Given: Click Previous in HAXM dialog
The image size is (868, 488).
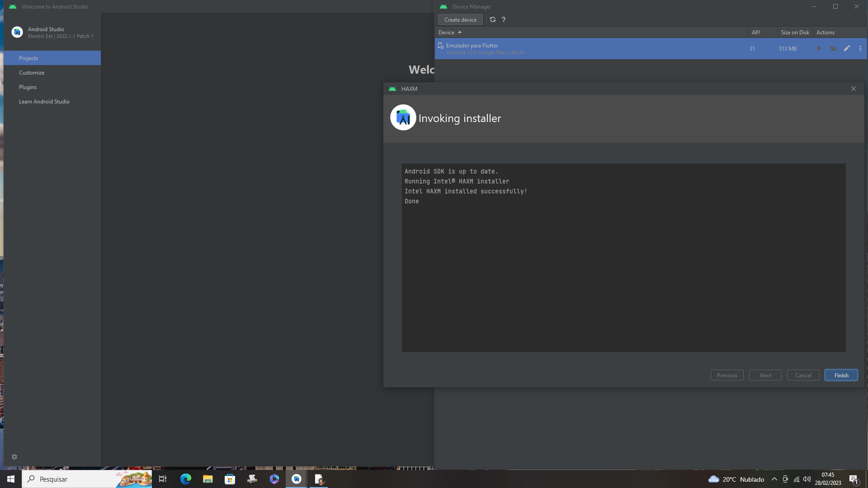Looking at the screenshot, I should (727, 375).
